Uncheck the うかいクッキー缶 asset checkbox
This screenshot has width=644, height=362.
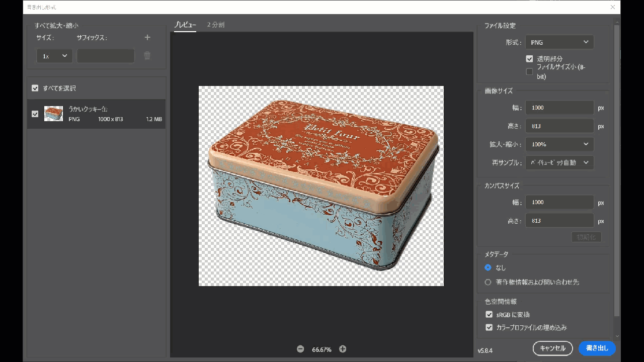point(35,114)
